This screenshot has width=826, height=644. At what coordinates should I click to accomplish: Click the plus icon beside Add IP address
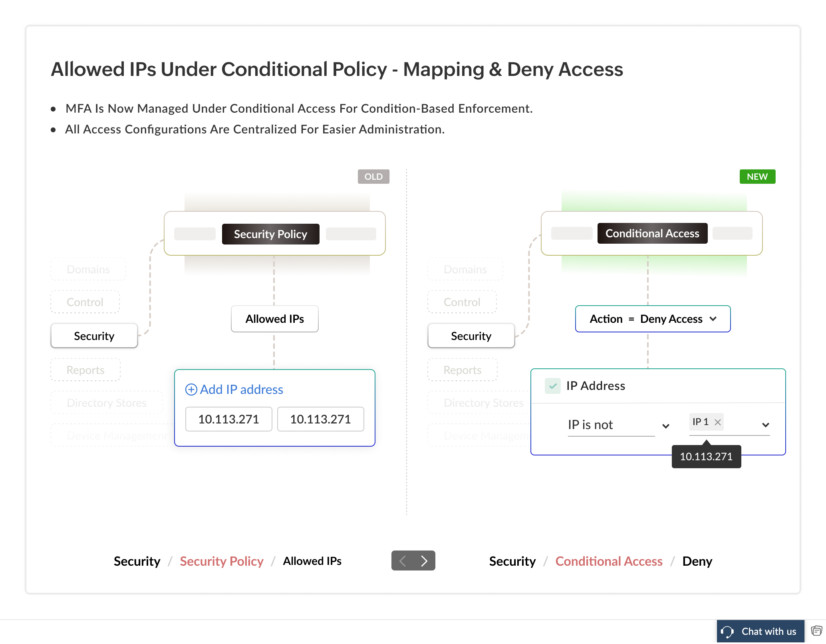click(x=191, y=390)
